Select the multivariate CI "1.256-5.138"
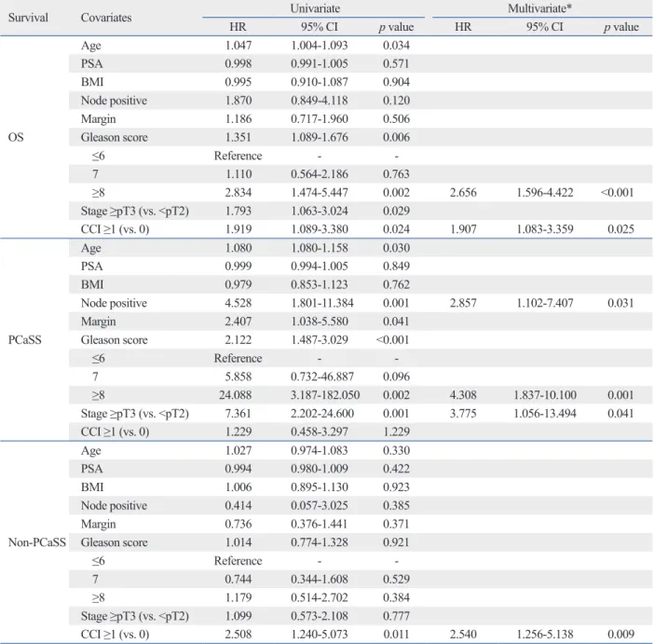 pyautogui.click(x=545, y=635)
